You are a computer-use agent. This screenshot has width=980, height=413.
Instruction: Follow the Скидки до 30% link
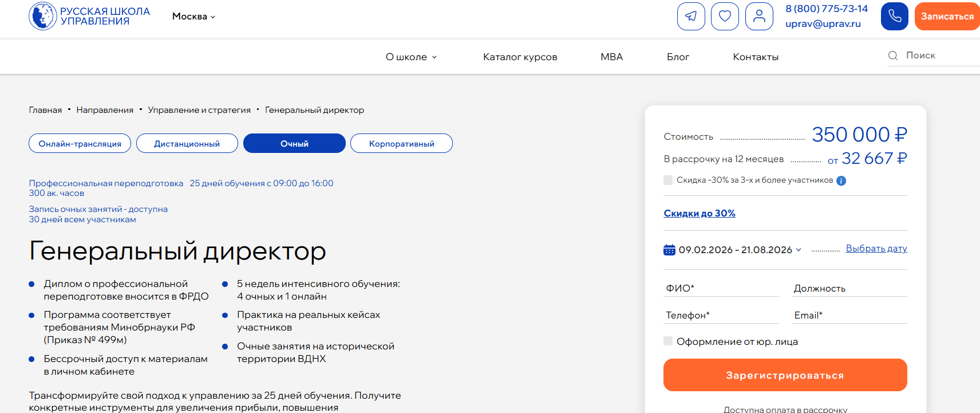pos(699,213)
